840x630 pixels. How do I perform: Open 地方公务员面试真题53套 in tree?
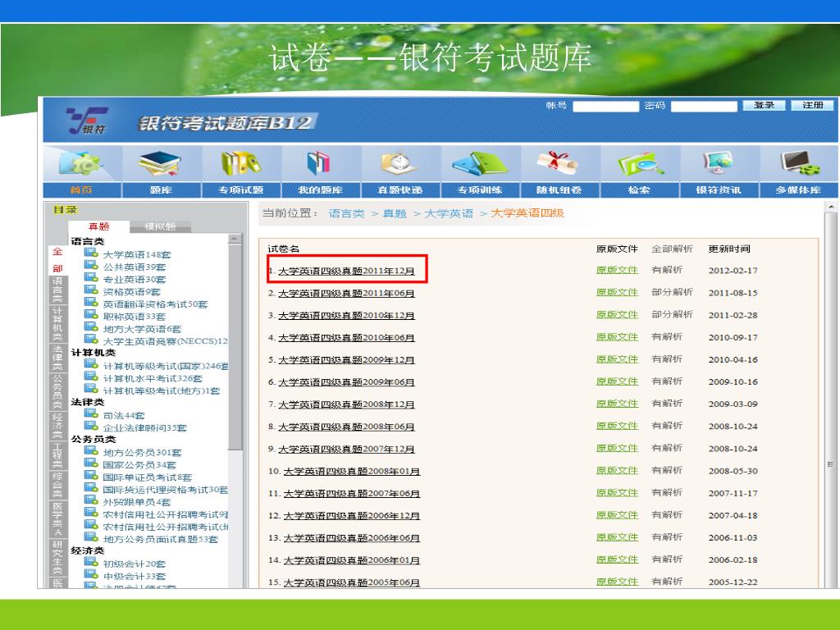point(161,540)
